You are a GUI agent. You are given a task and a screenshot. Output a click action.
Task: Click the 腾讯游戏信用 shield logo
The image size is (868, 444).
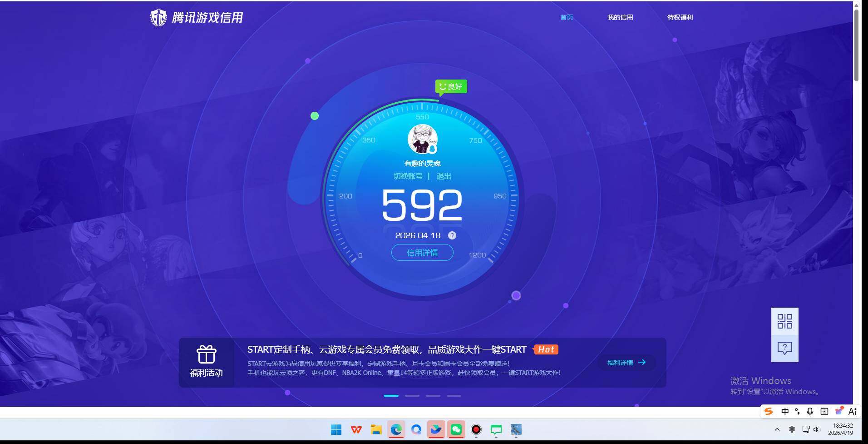tap(158, 17)
